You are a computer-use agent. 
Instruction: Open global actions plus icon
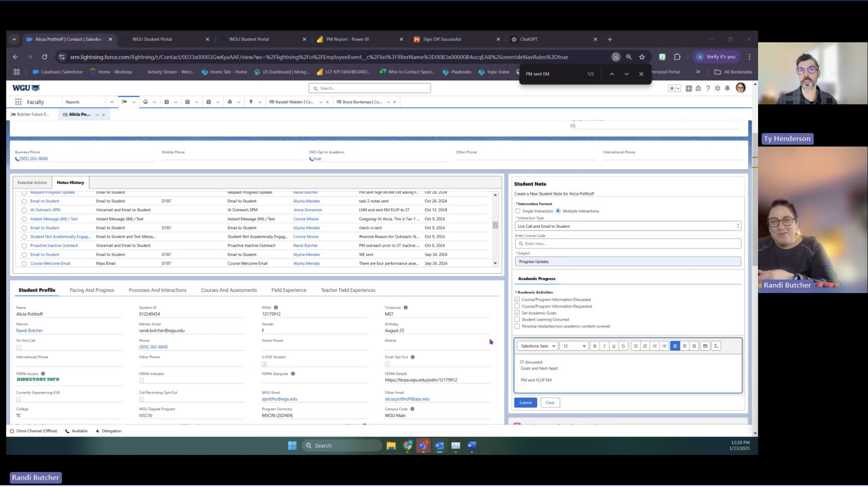click(688, 88)
